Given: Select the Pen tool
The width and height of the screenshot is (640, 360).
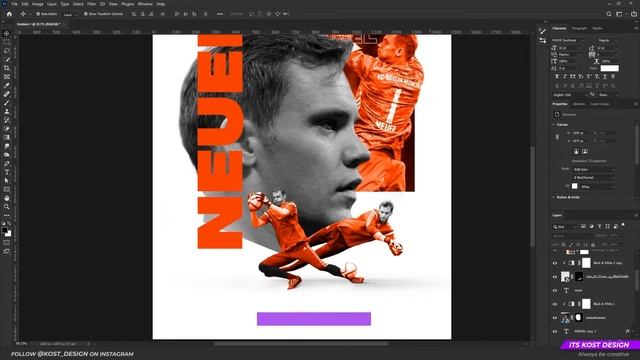Looking at the screenshot, I should (x=7, y=163).
